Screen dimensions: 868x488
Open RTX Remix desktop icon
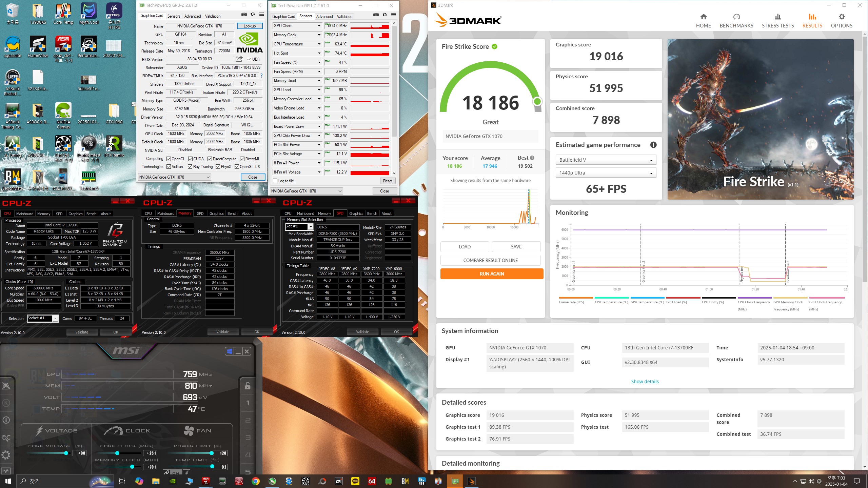click(x=114, y=146)
